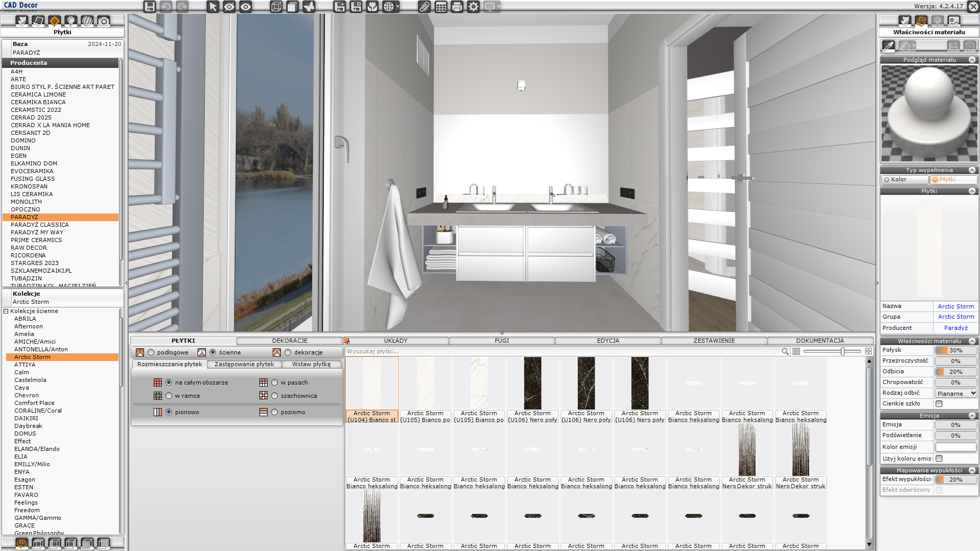
Task: Open the lighting bulb panel icon on the left
Action: coord(71,21)
